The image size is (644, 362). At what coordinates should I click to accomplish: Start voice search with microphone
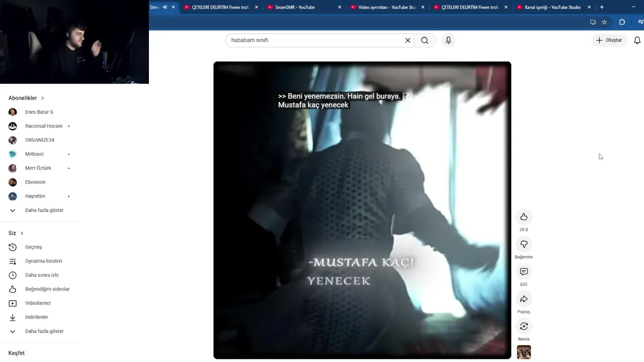click(448, 40)
